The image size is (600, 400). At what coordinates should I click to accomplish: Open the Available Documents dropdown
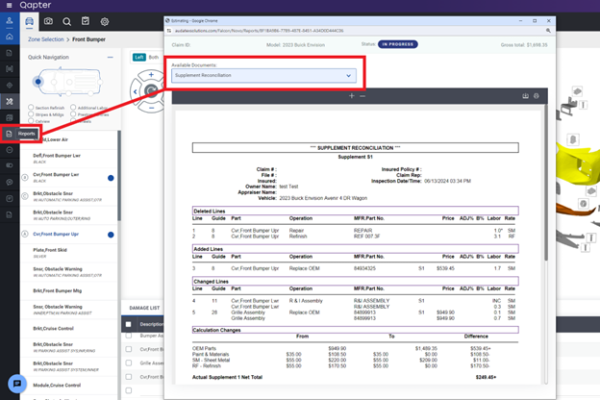(x=264, y=75)
